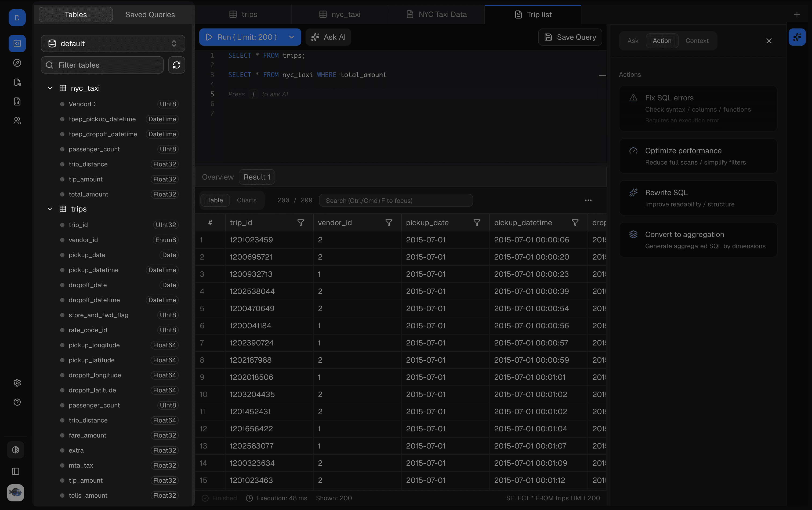Click the D workspace badge
This screenshot has height=510, width=812.
point(17,17)
